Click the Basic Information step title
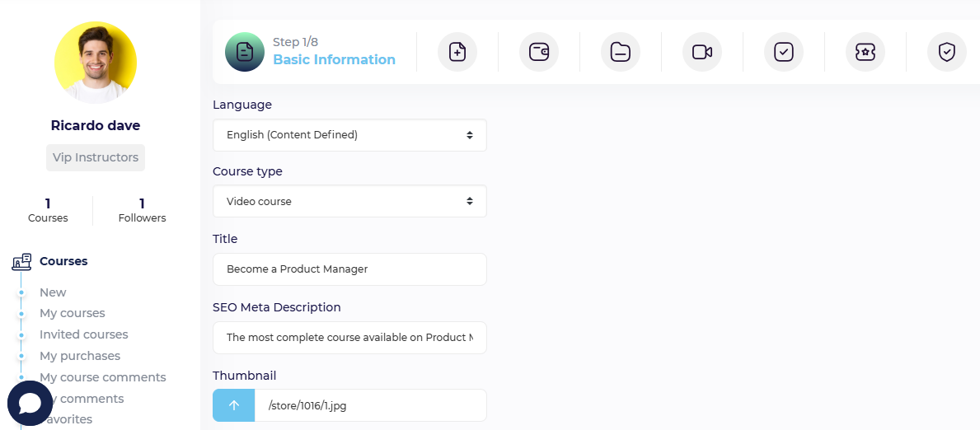 (x=335, y=60)
